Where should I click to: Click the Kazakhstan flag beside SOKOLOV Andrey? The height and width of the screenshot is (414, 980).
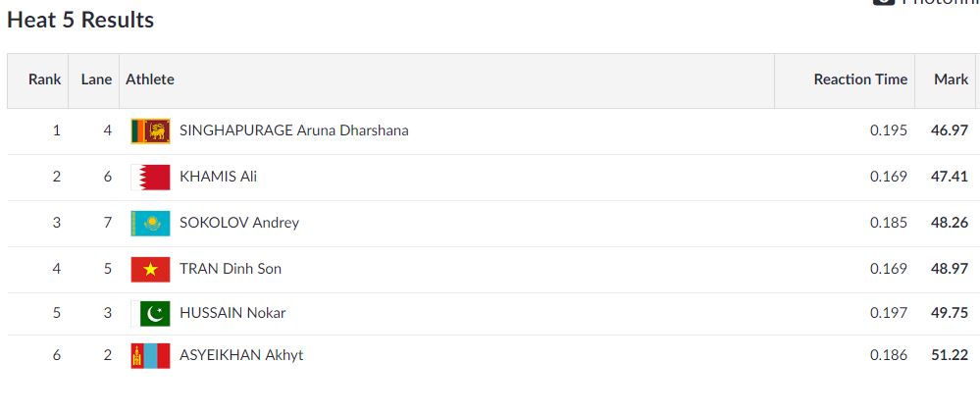tap(150, 224)
